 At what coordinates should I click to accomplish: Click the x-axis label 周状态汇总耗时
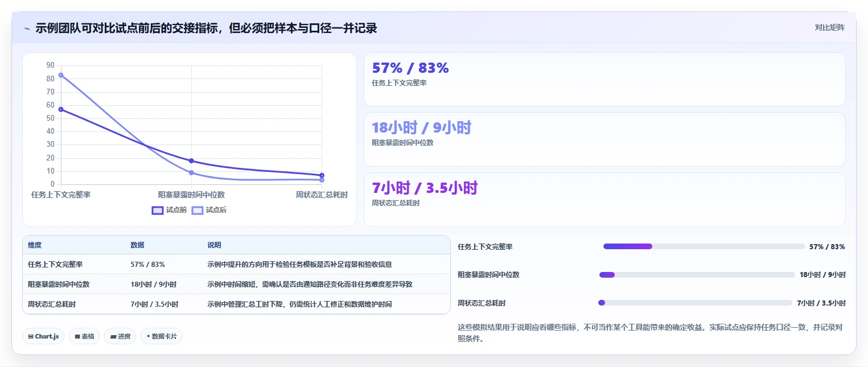pyautogui.click(x=322, y=195)
